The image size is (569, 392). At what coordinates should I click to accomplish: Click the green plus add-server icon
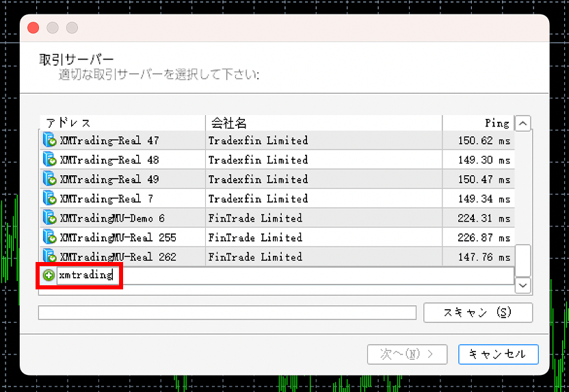[x=49, y=276]
